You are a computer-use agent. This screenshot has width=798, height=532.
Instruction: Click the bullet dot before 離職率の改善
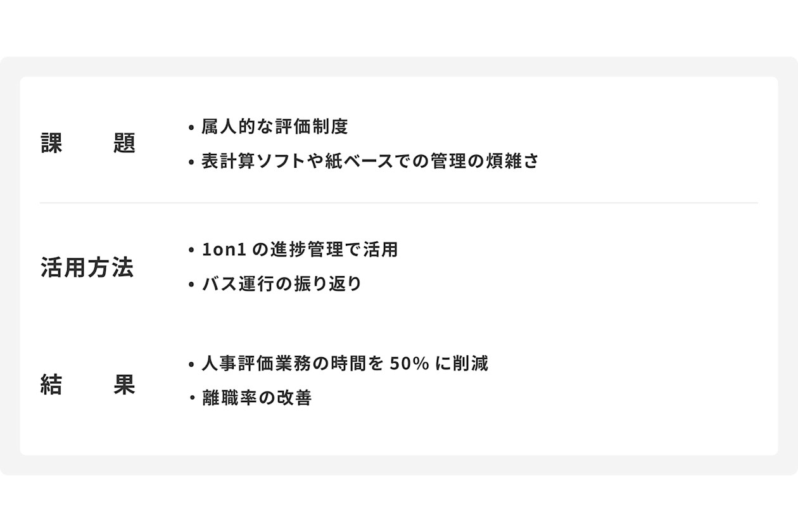click(x=191, y=400)
